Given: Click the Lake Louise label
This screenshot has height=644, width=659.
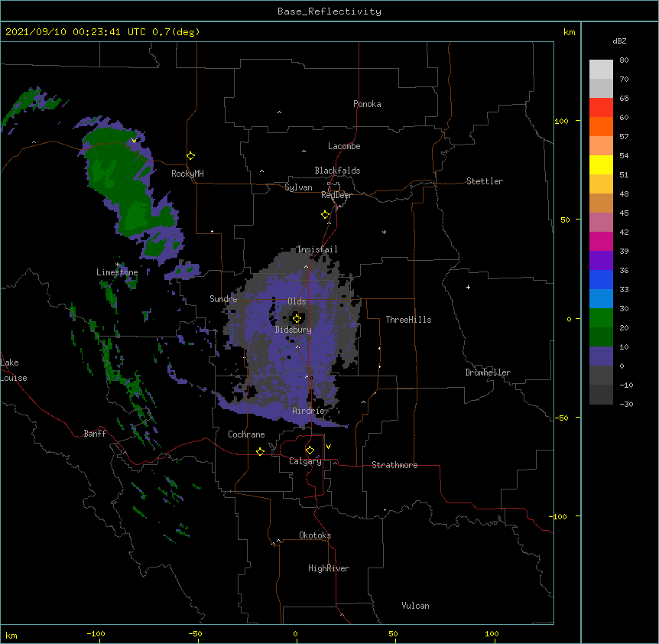Looking at the screenshot, I should pos(14,370).
